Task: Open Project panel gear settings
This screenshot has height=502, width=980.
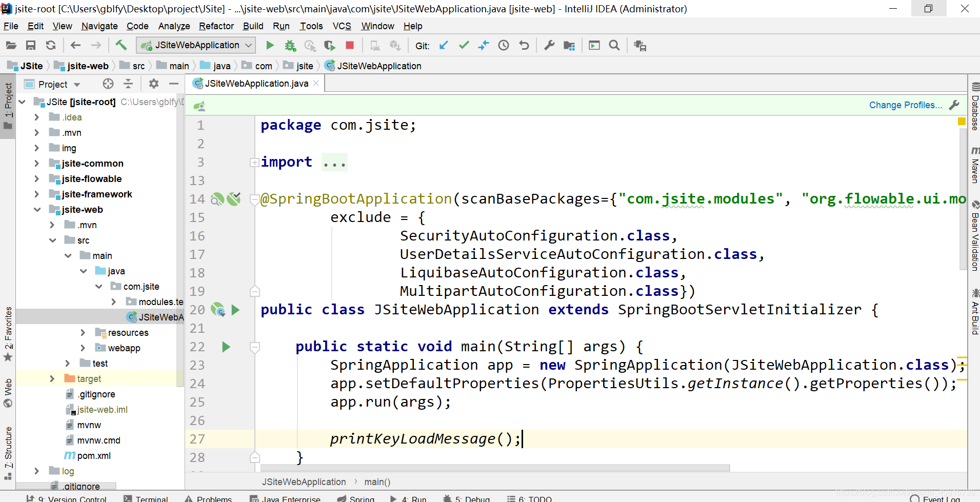Action: tap(153, 84)
